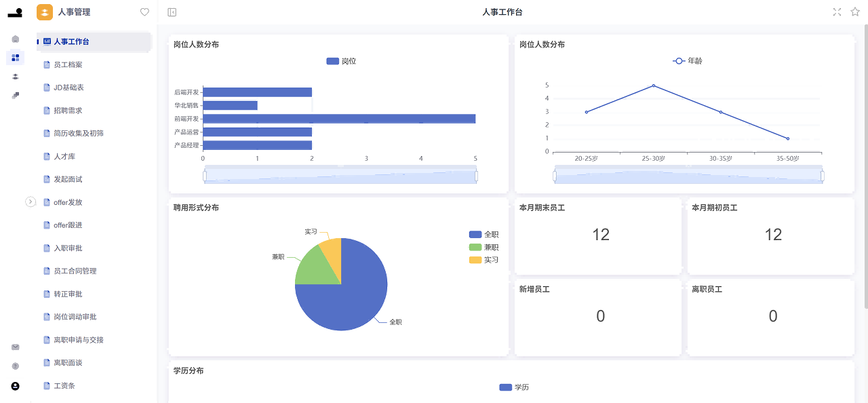Toggle the 岗位 legend above the bar chart
This screenshot has height=403, width=868.
pos(341,61)
